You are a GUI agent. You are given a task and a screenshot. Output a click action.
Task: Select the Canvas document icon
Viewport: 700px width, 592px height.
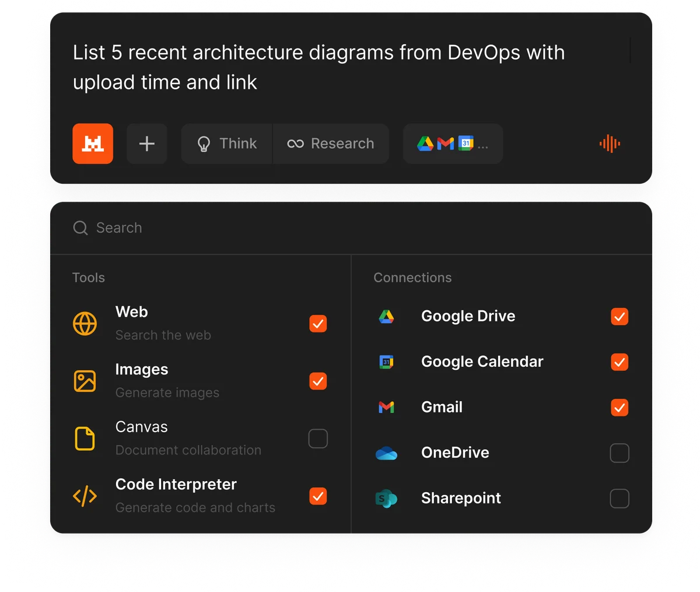(85, 438)
